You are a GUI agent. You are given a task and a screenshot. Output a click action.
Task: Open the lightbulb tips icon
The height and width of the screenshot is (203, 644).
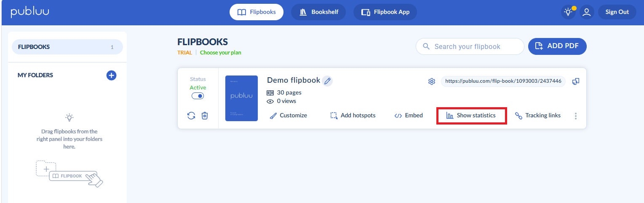[568, 12]
